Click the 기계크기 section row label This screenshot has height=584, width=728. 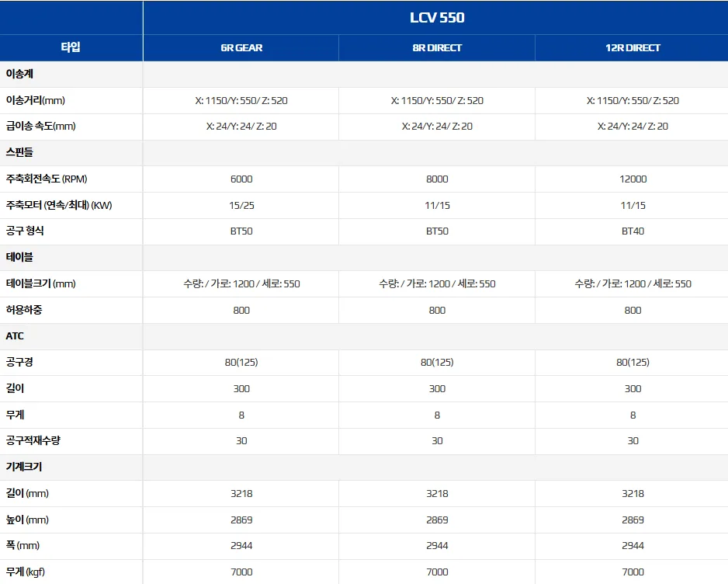pyautogui.click(x=24, y=467)
